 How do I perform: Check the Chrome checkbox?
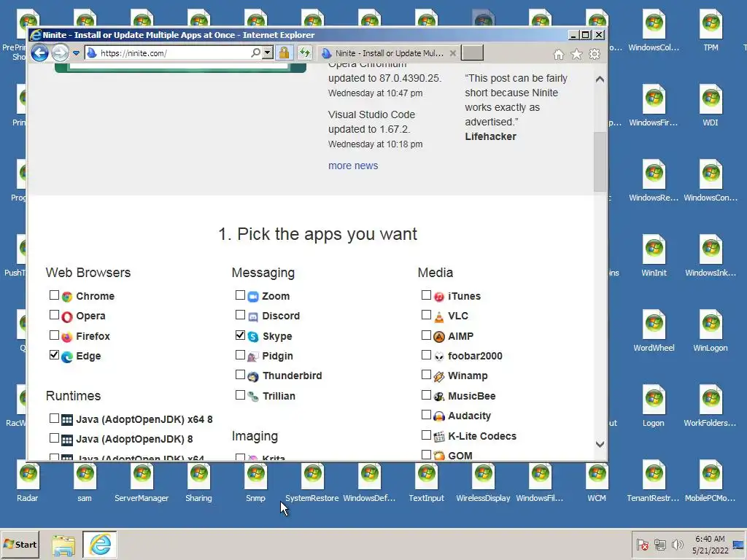point(54,295)
